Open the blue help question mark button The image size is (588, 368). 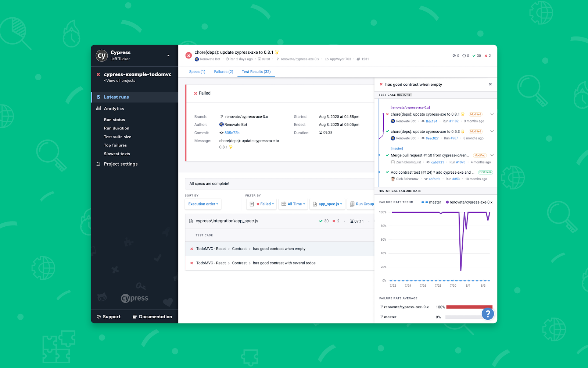(x=488, y=314)
